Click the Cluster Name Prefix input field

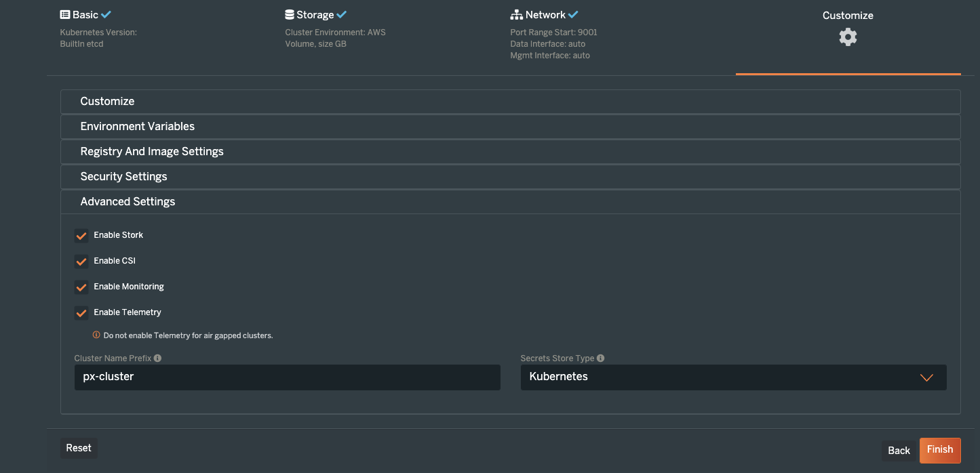(287, 377)
